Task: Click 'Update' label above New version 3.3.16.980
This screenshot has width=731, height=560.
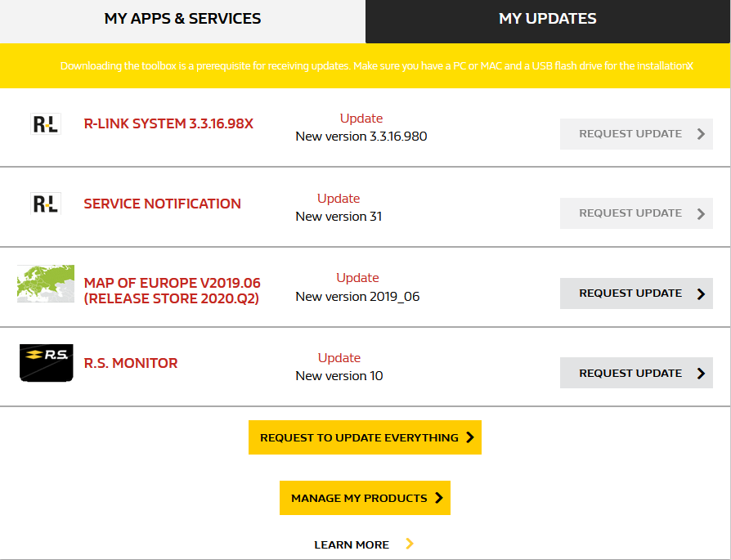Action: [x=361, y=119]
